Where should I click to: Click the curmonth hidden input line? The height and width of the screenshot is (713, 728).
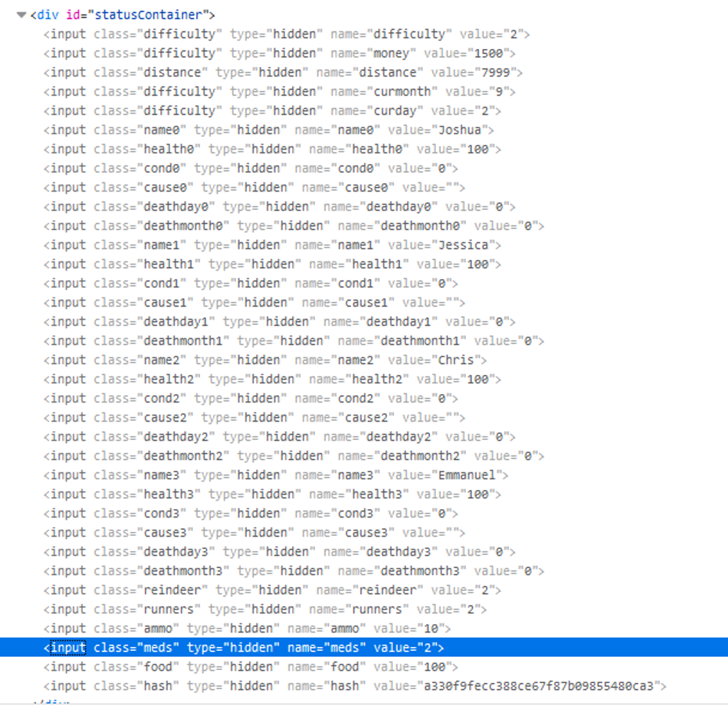point(279,92)
